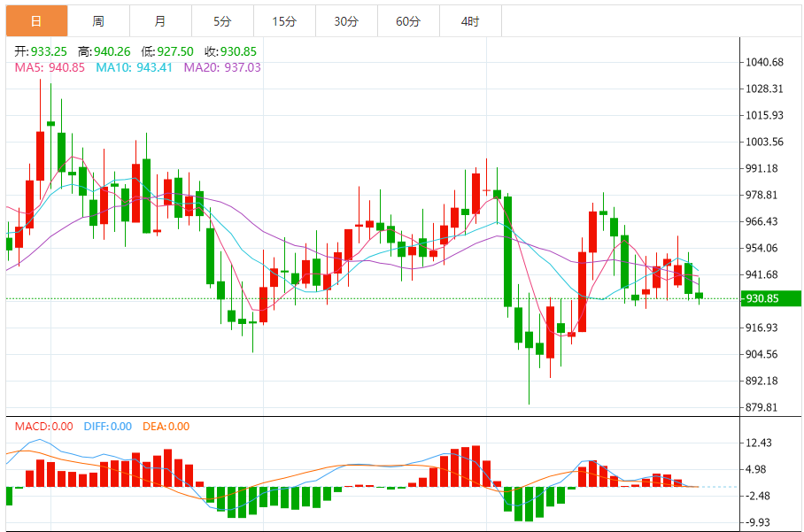This screenshot has height=532, width=804.
Task: Open the 60分 interval tab
Action: pyautogui.click(x=408, y=21)
